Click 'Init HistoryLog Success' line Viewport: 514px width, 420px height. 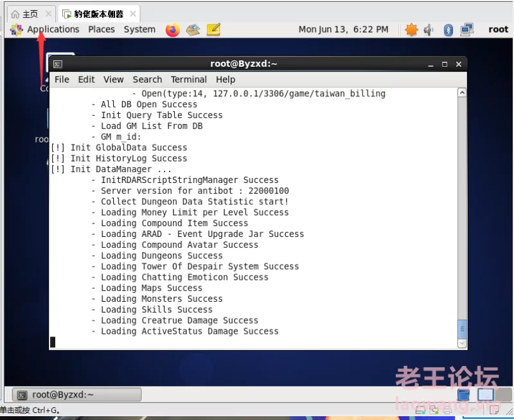tap(119, 159)
